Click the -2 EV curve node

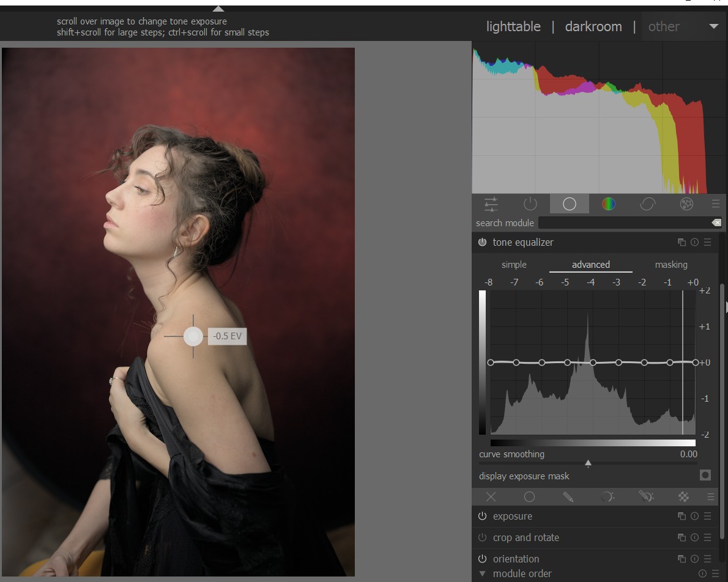(x=644, y=363)
